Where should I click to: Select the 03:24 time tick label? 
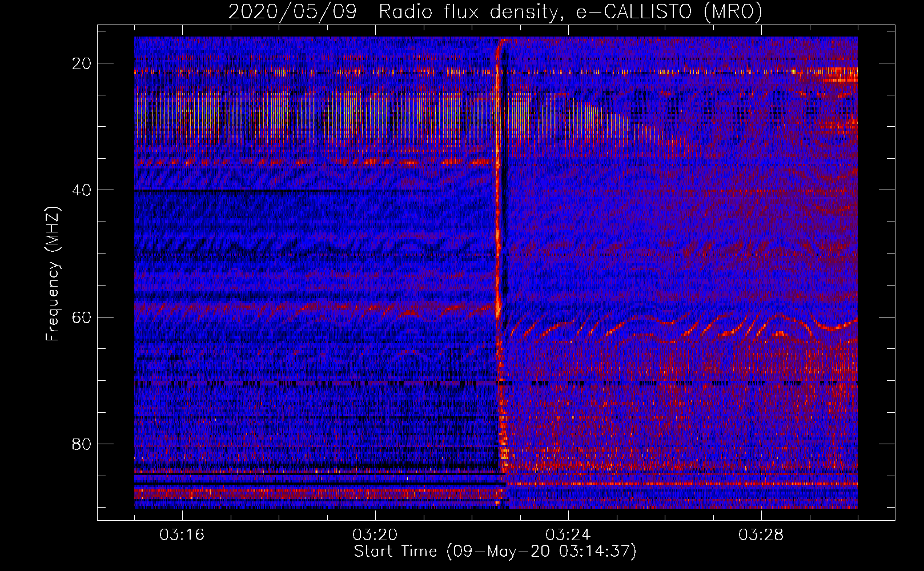[568, 535]
